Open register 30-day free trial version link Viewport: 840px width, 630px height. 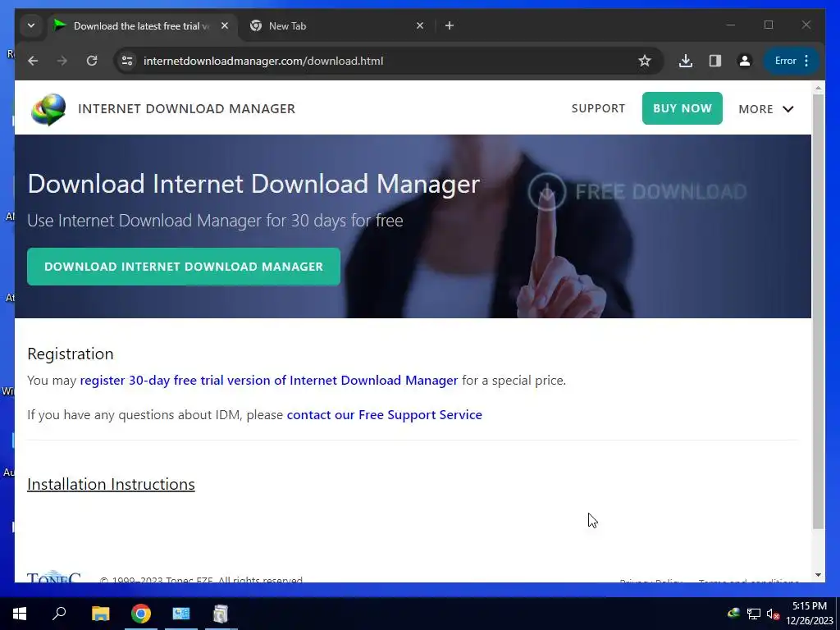coord(269,381)
